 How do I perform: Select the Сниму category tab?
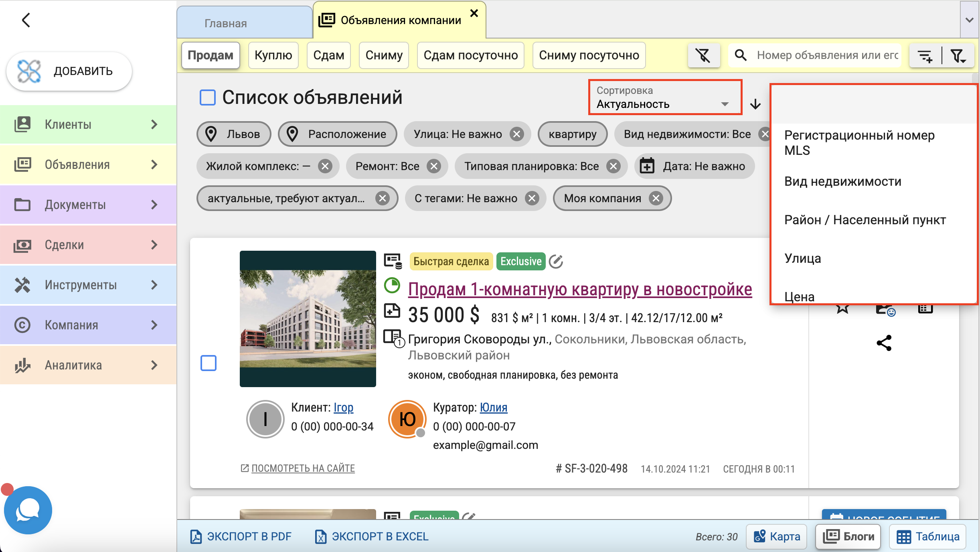click(x=384, y=55)
